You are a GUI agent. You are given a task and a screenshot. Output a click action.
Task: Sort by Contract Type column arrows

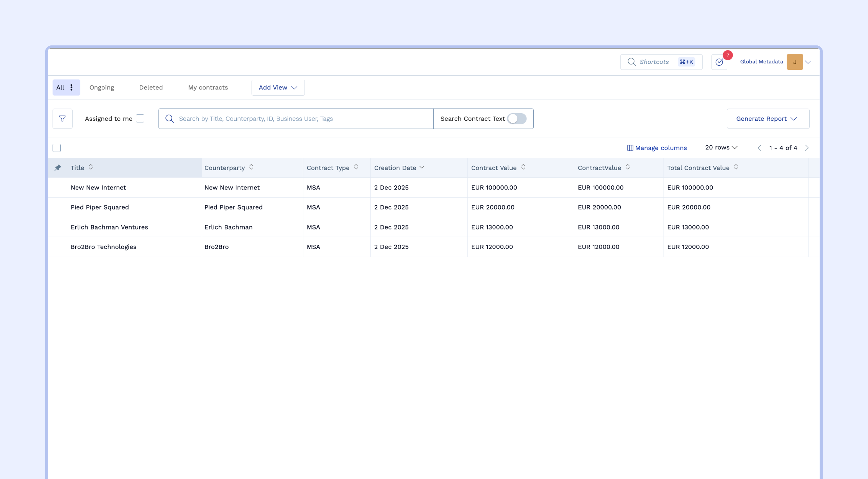click(356, 167)
